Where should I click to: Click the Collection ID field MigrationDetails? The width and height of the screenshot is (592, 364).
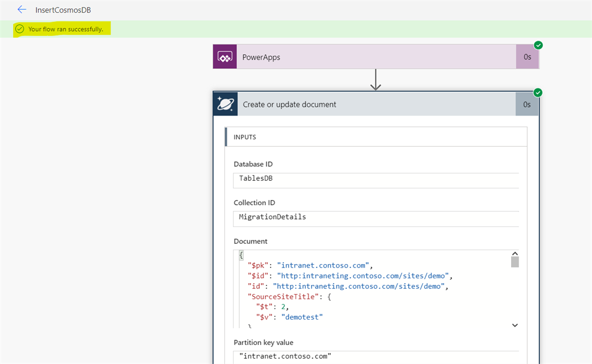tap(376, 218)
